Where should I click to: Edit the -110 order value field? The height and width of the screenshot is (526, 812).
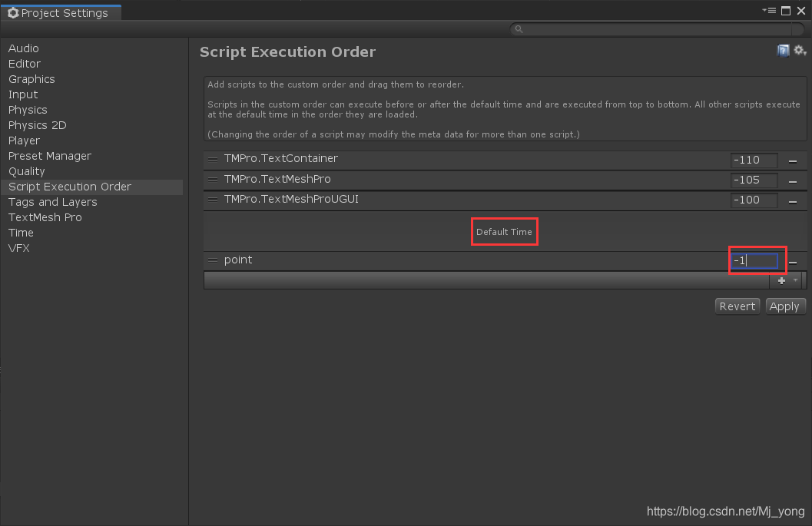(754, 160)
